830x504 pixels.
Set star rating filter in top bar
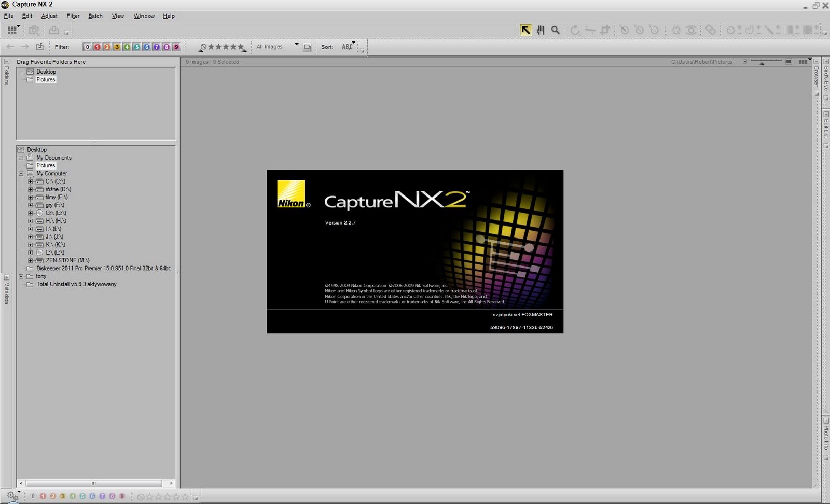pos(223,47)
